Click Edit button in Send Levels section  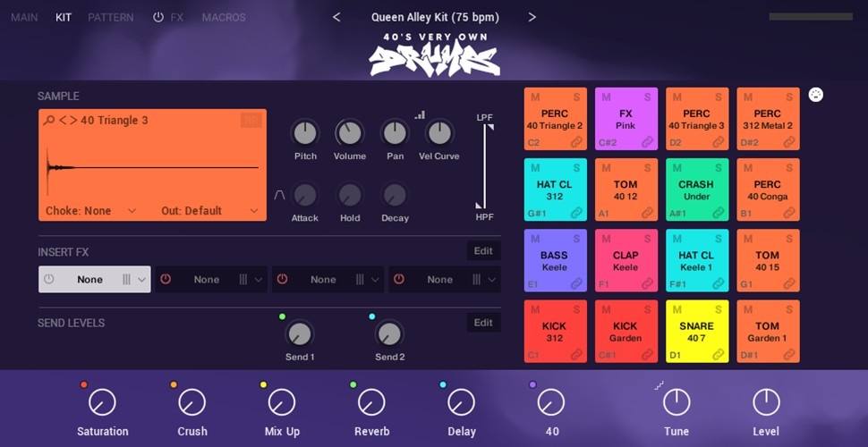[483, 323]
